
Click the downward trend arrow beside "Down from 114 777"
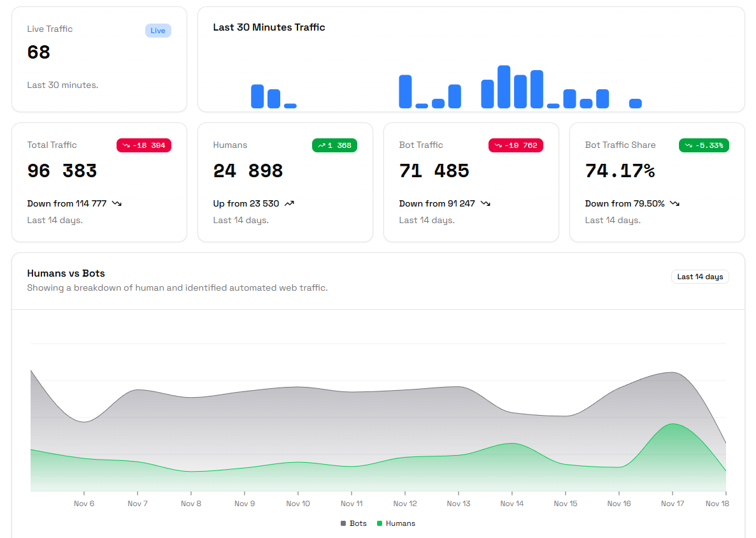pyautogui.click(x=117, y=203)
